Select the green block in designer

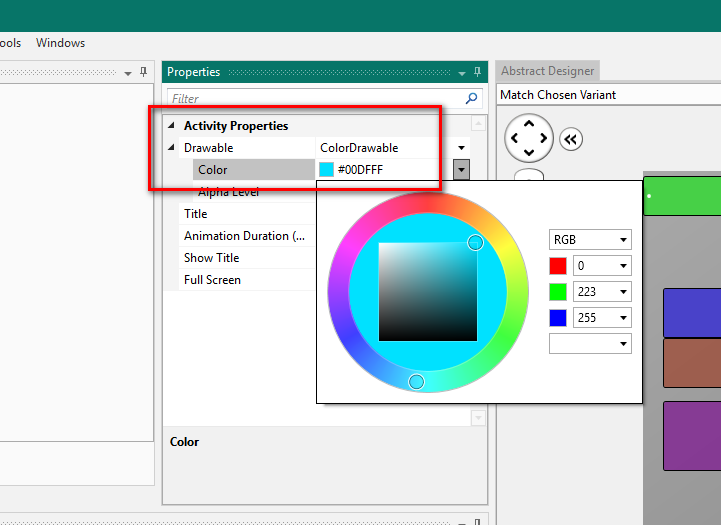[x=682, y=196]
